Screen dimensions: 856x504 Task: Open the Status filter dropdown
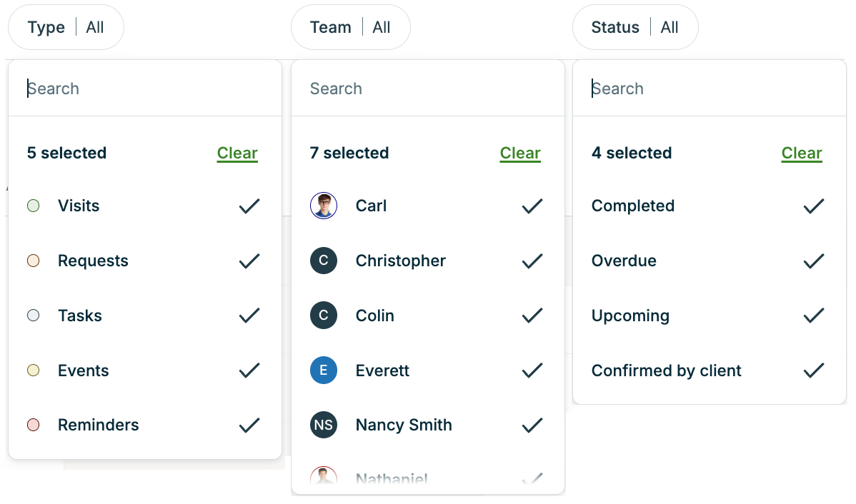634,28
